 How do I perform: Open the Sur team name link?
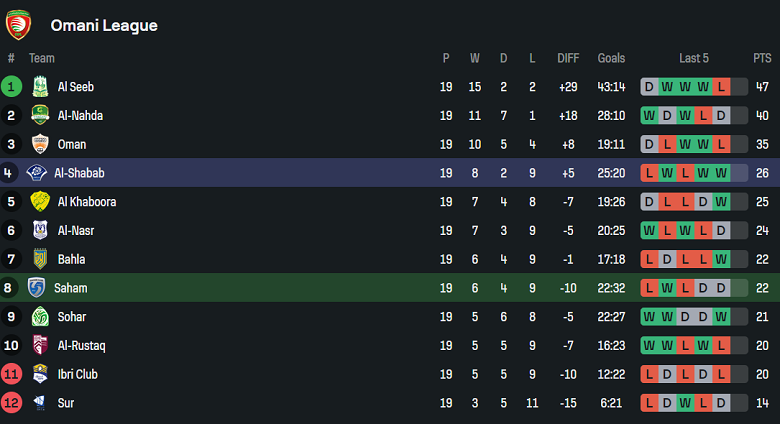(66, 403)
